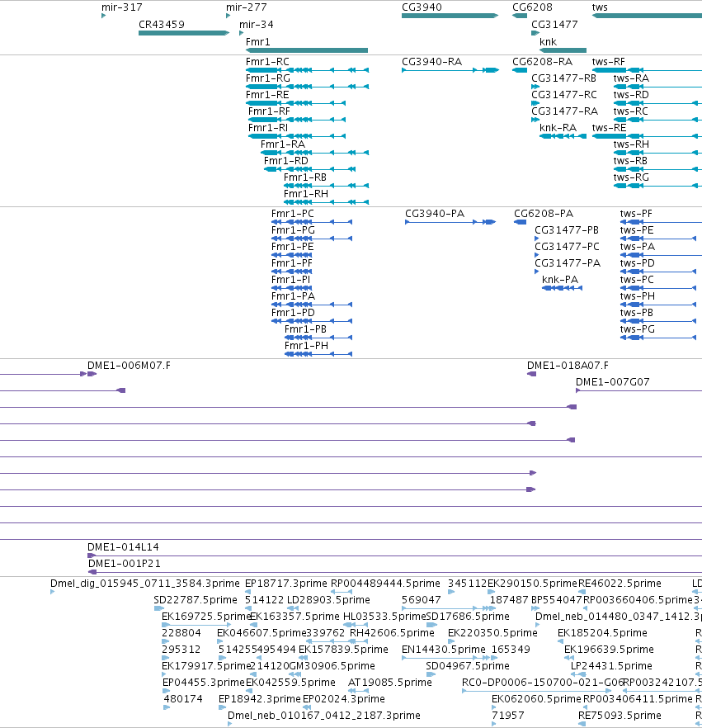Click protein Fmr1-PI label

(x=291, y=280)
